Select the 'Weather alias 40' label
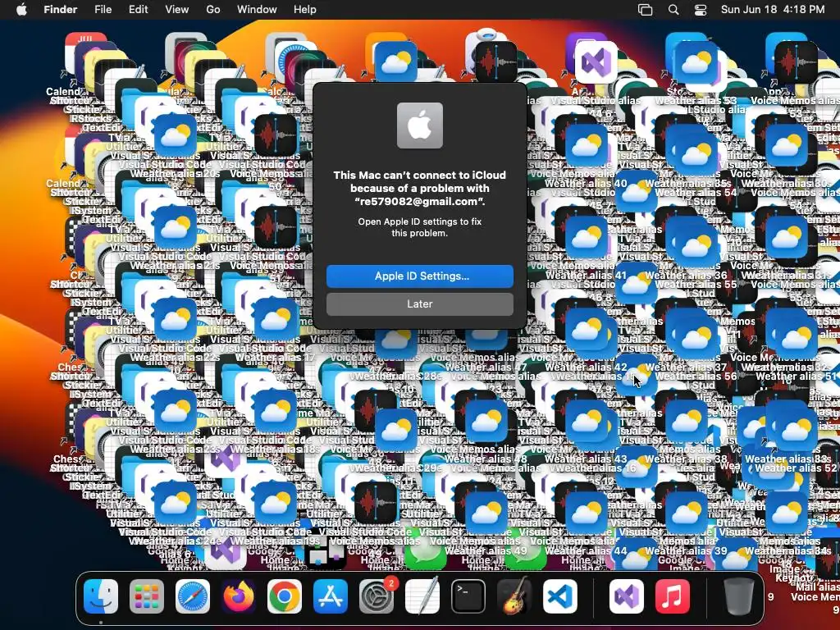840x630 pixels. (x=586, y=184)
